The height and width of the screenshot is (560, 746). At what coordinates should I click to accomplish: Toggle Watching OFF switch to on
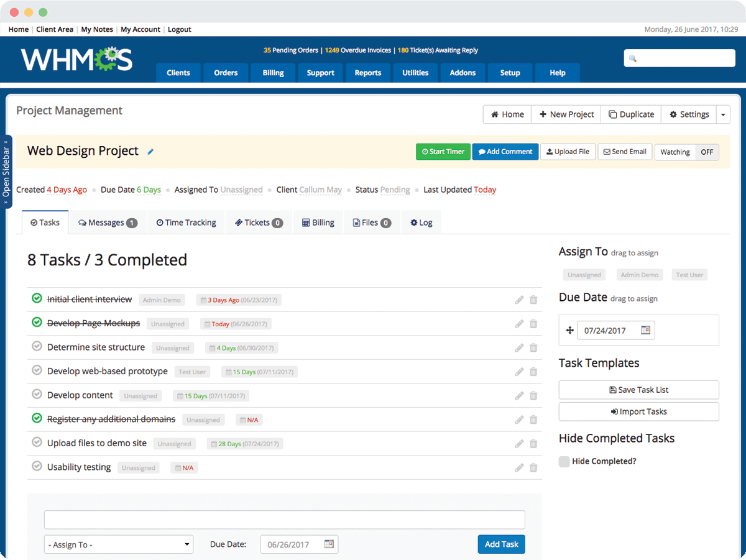(x=706, y=152)
